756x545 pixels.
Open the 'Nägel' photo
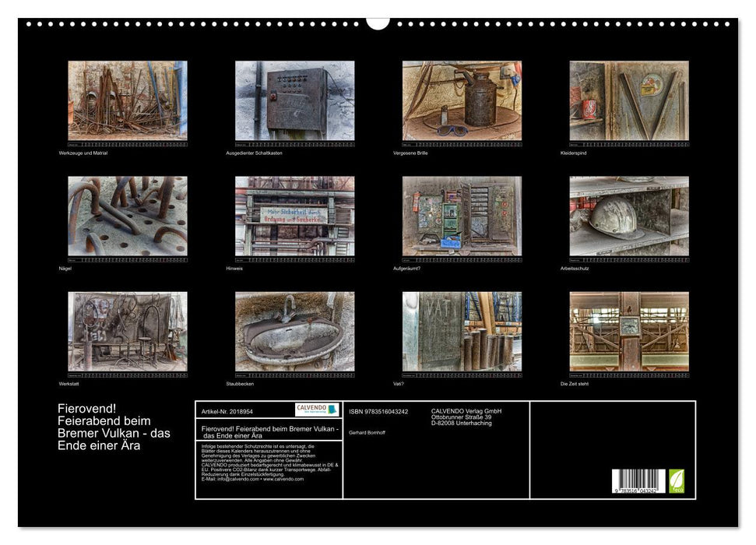click(x=127, y=216)
